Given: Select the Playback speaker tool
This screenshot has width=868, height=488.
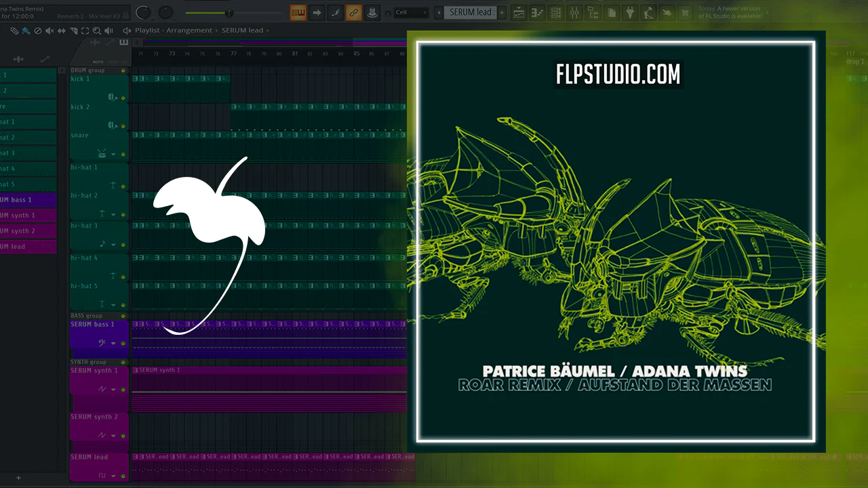Looking at the screenshot, I should pos(108,30).
